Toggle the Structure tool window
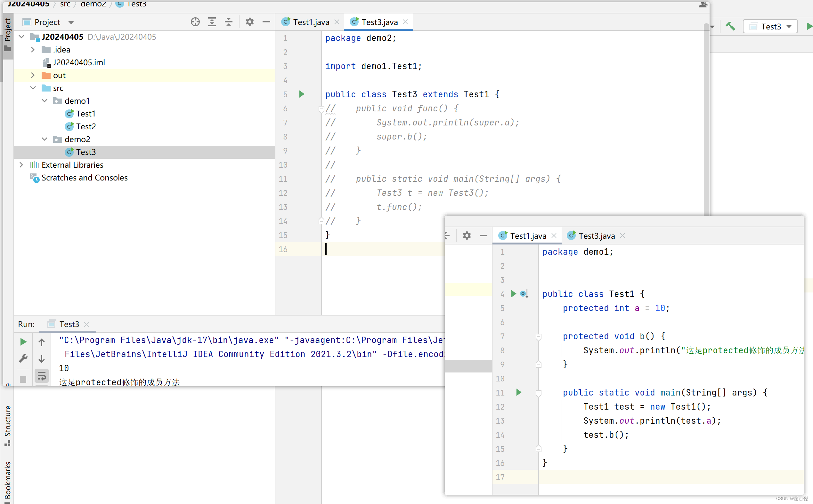This screenshot has width=813, height=504. 7,425
